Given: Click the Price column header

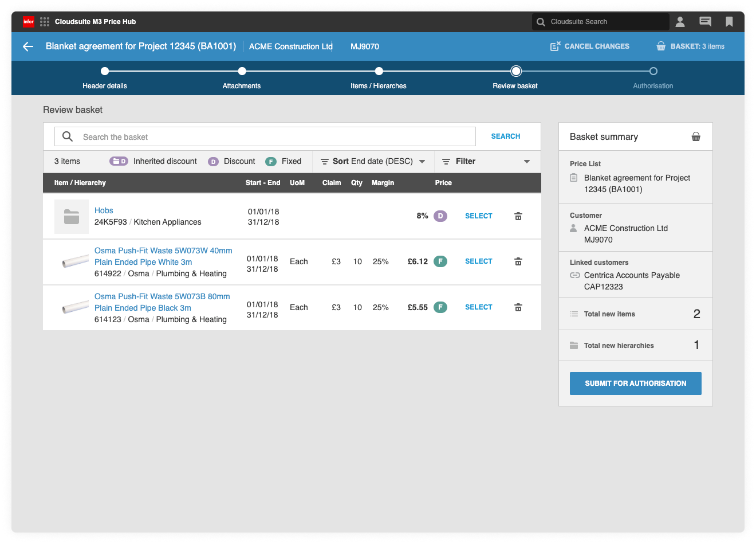Looking at the screenshot, I should (x=443, y=183).
